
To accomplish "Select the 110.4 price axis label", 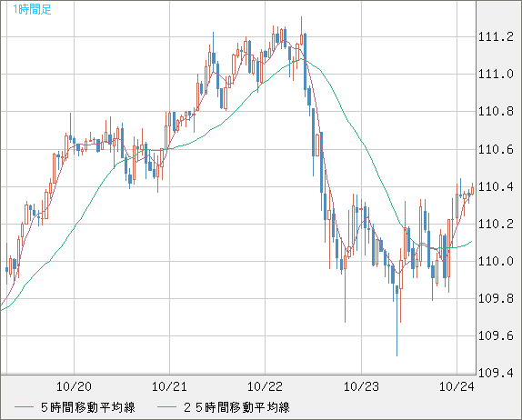I will (x=496, y=186).
